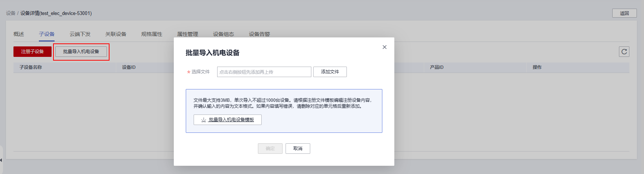Open the 设备告警 tab
Image resolution: width=644 pixels, height=174 pixels.
pyautogui.click(x=259, y=34)
